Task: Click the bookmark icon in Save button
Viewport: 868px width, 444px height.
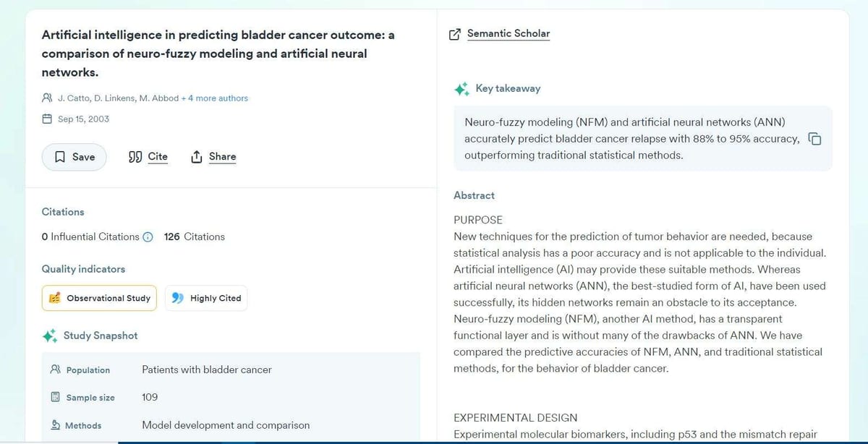Action: 61,157
